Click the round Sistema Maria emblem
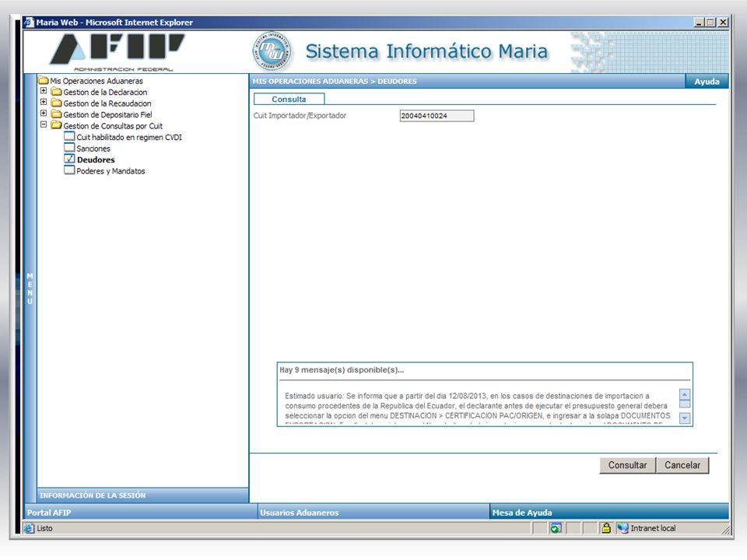Image resolution: width=747 pixels, height=560 pixels. [x=271, y=51]
